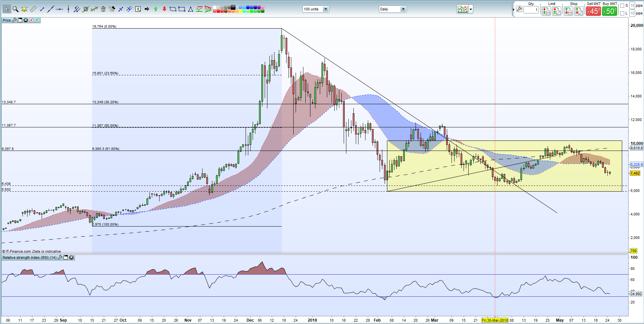Select the parallel channel lines tool
The height and width of the screenshot is (324, 644).
(77, 9)
